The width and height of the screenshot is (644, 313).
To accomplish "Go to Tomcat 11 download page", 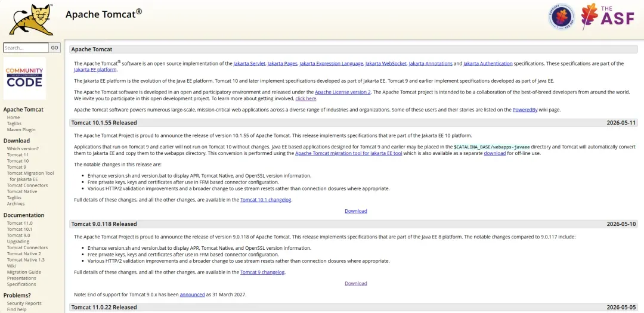I will pos(18,155).
